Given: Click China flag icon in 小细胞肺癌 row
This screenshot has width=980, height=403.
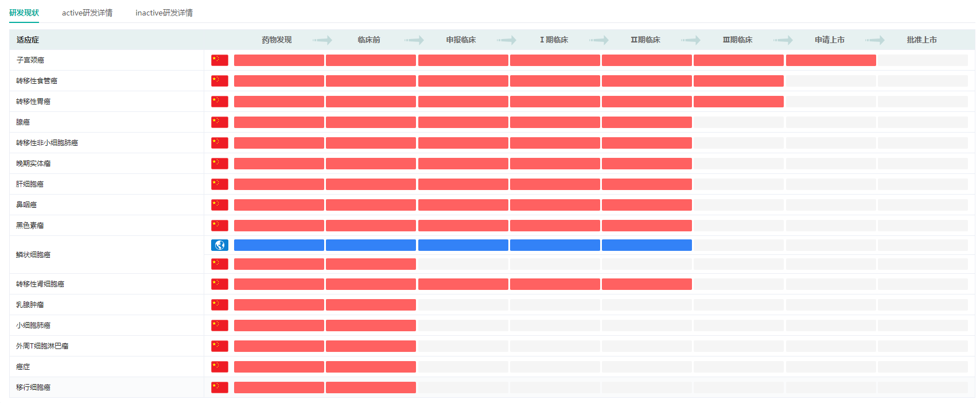Looking at the screenshot, I should tap(220, 325).
